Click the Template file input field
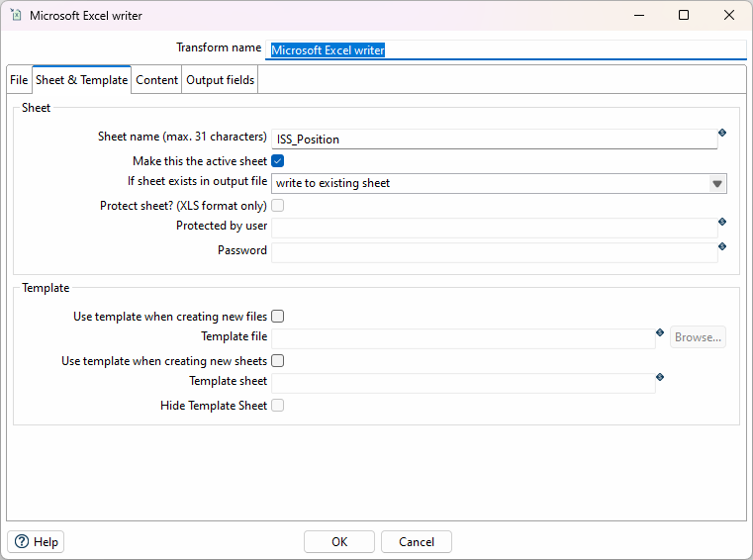The width and height of the screenshot is (753, 560). pyautogui.click(x=463, y=338)
